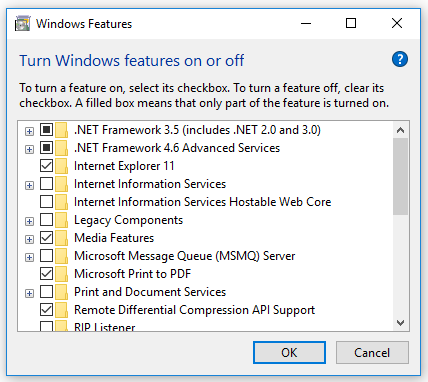Select the Print and Document Services item
This screenshot has width=428, height=382.
pos(150,292)
